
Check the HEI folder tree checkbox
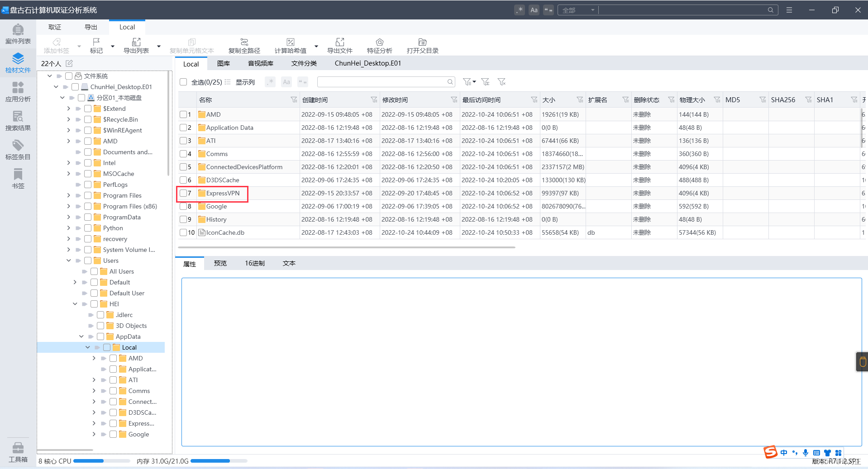[x=94, y=304]
